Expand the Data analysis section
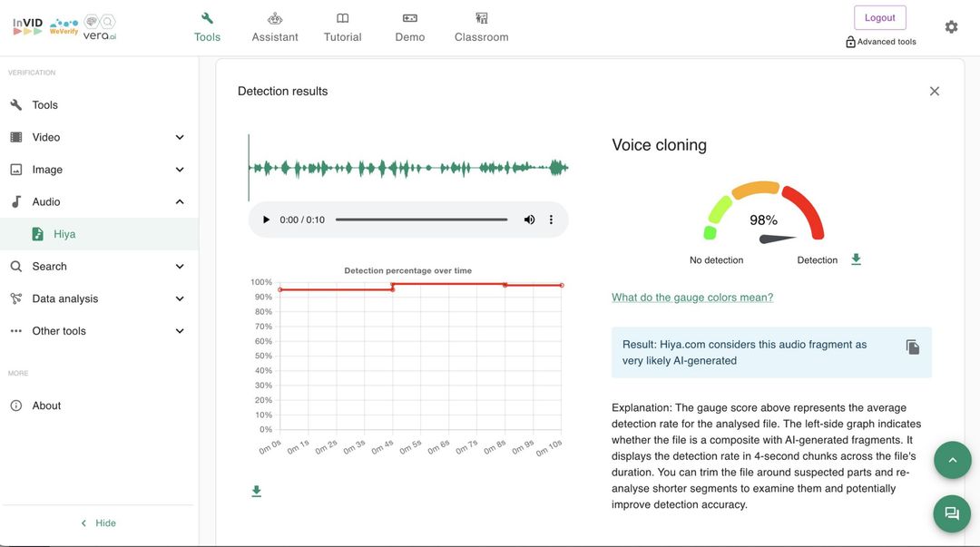Screen dimensions: 980x547 (x=180, y=298)
